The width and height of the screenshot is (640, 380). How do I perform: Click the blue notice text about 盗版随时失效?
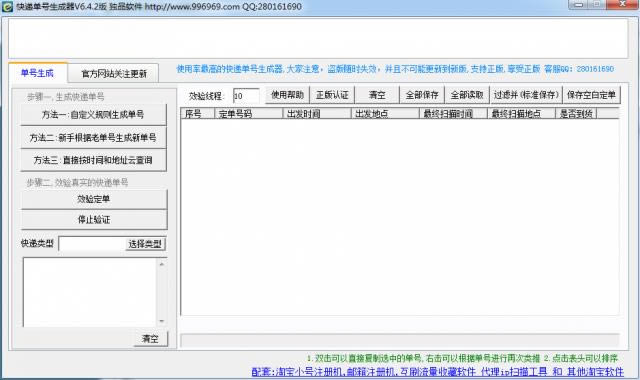coord(395,69)
